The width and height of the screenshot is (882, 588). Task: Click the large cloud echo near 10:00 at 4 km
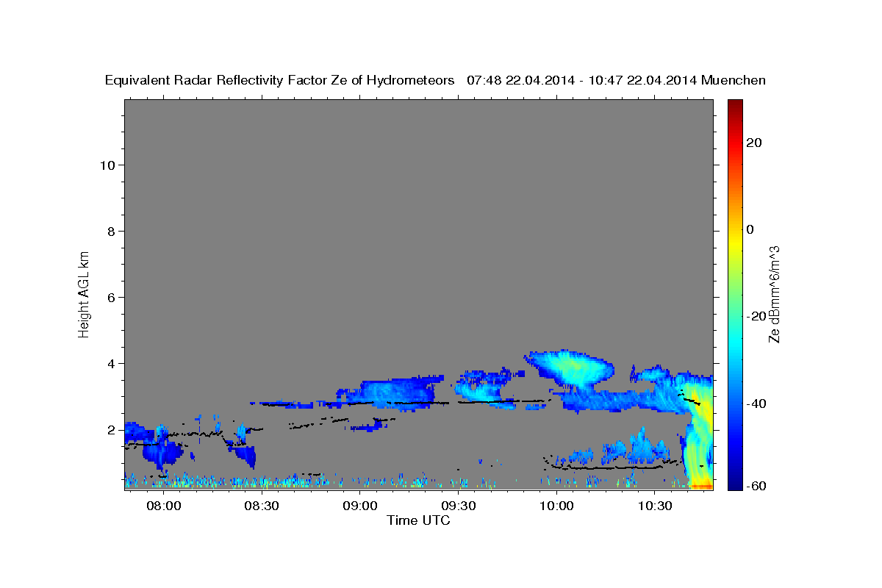(x=572, y=367)
